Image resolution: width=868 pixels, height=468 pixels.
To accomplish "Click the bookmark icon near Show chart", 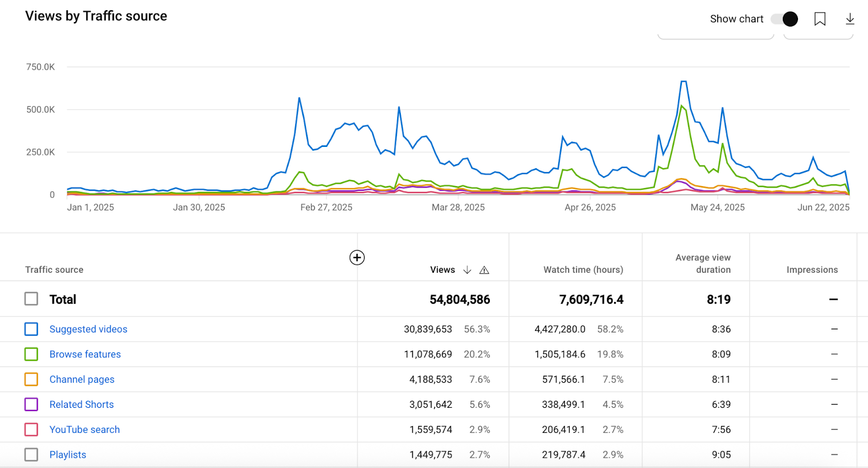I will (x=820, y=19).
